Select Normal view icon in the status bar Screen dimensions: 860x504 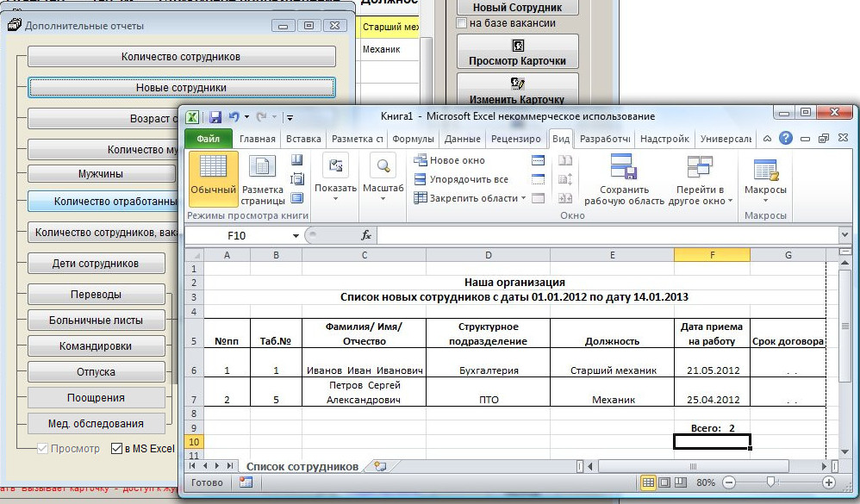pyautogui.click(x=648, y=482)
